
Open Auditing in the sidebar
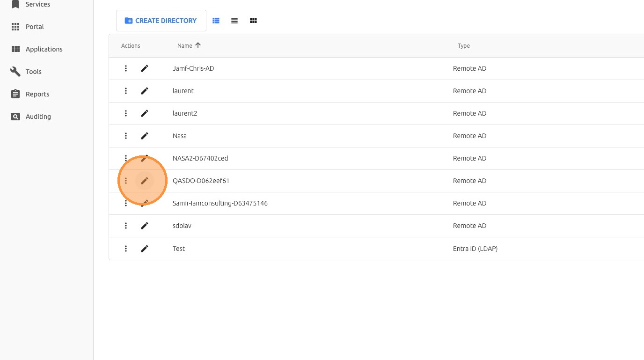38,117
